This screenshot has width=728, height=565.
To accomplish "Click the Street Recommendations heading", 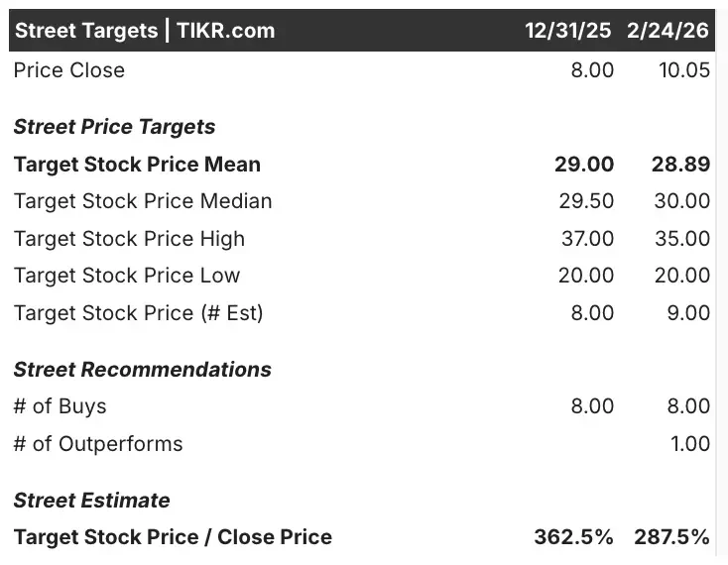I will (142, 370).
